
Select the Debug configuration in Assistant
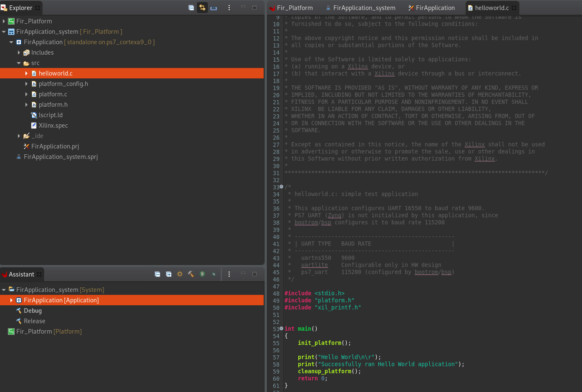[x=33, y=311]
